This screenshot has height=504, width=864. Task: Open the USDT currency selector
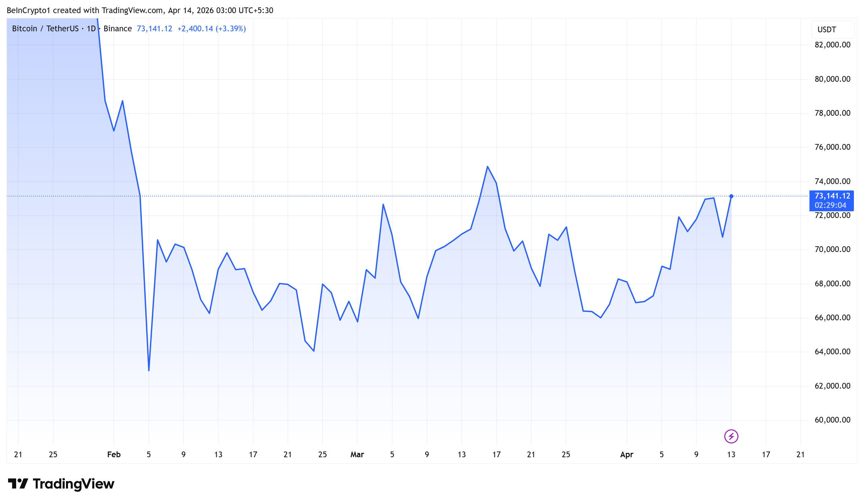[832, 30]
